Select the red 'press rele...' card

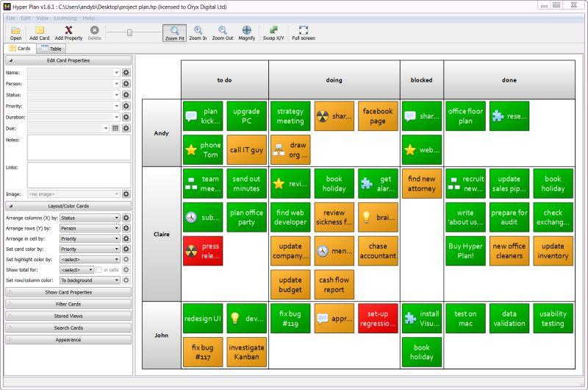coord(203,251)
